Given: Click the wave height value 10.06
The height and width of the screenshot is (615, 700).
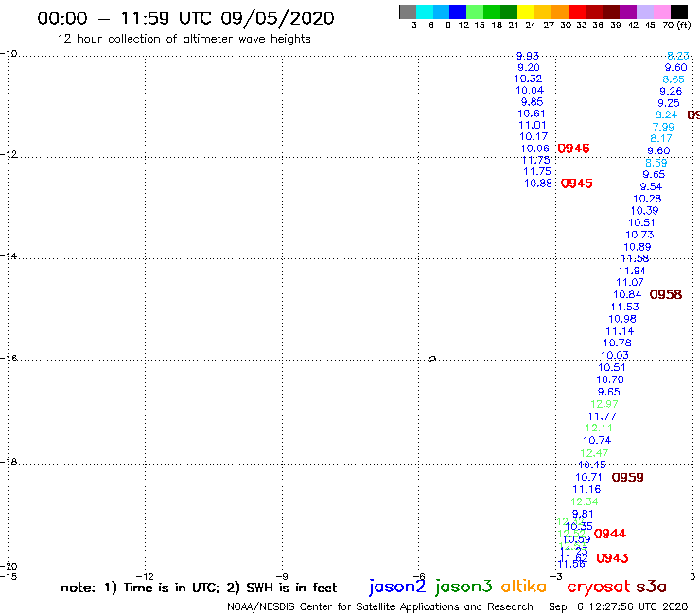Looking at the screenshot, I should pyautogui.click(x=534, y=149).
